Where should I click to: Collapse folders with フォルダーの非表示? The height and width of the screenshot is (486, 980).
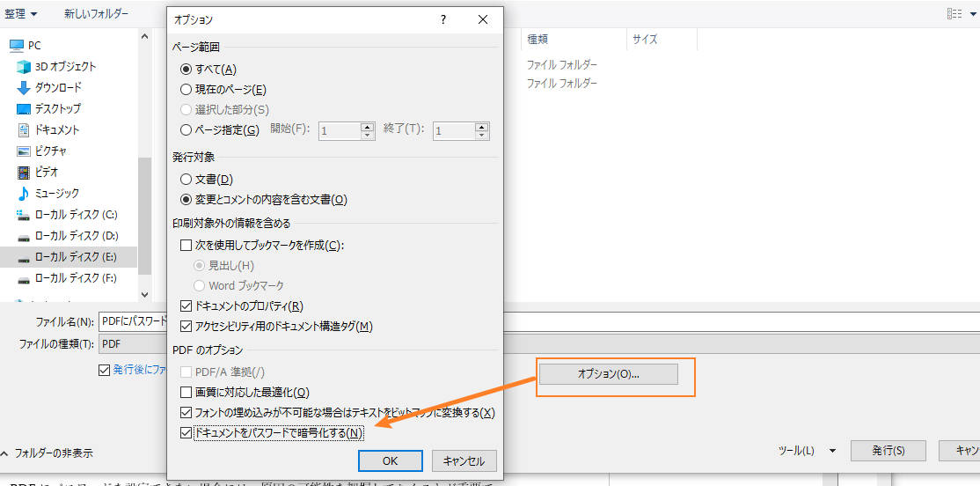47,453
